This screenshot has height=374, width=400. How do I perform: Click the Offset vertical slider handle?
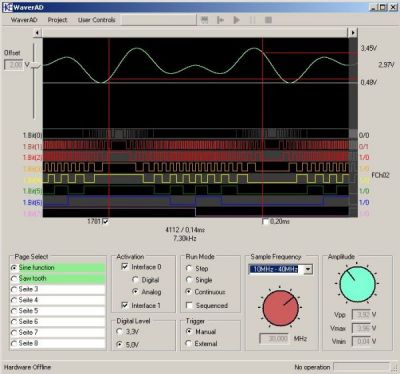point(35,66)
